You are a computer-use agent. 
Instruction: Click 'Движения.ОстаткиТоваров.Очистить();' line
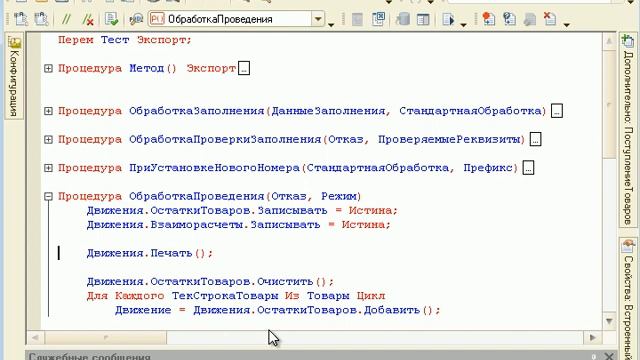pyautogui.click(x=210, y=282)
